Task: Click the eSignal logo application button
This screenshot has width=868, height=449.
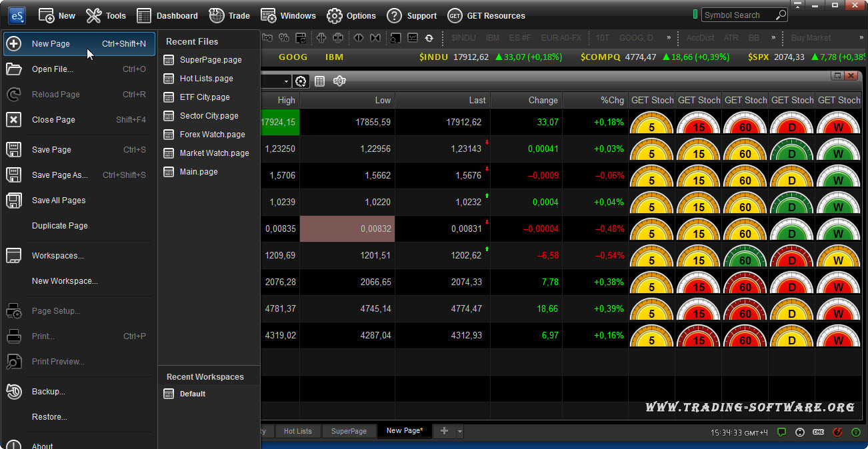Action: tap(17, 15)
